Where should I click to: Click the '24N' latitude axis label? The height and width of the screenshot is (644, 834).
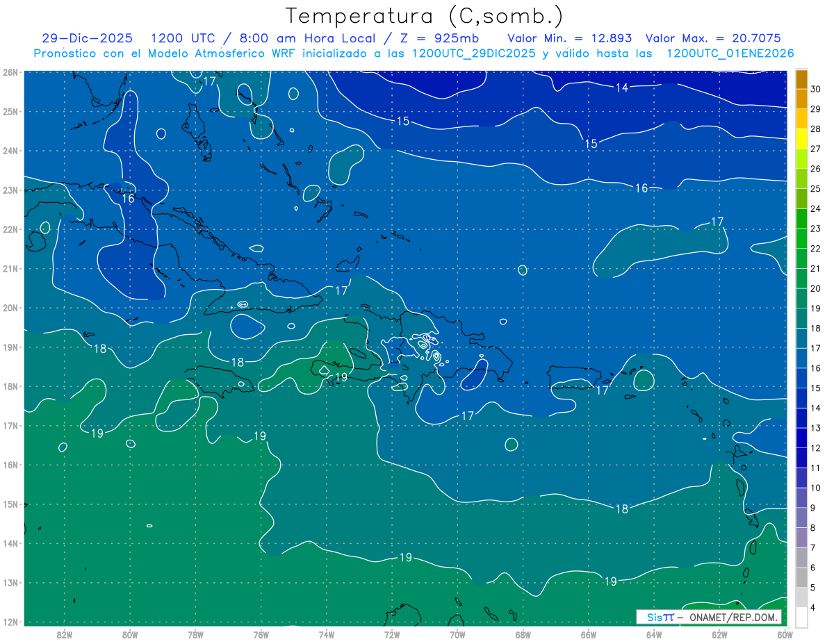pyautogui.click(x=10, y=151)
